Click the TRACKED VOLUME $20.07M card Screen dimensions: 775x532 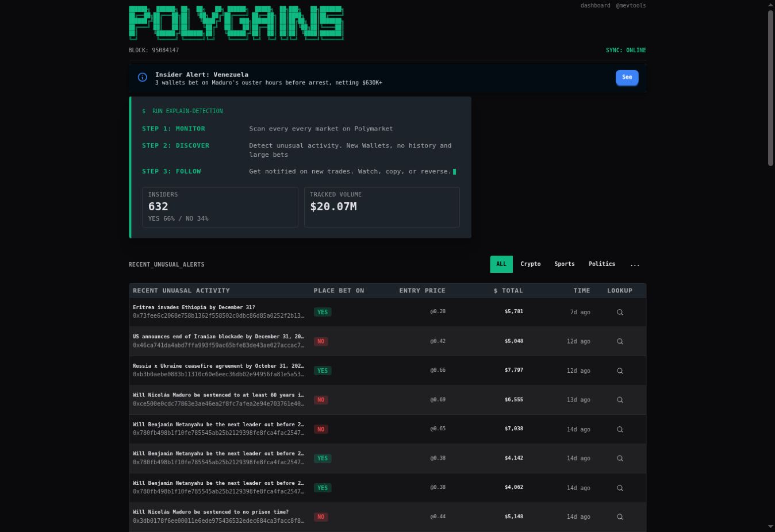coord(382,207)
